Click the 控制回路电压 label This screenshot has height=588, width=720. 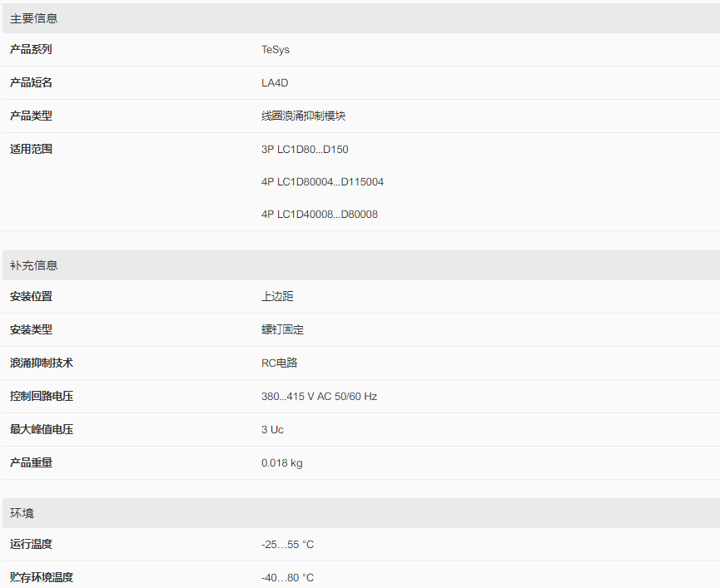42,396
